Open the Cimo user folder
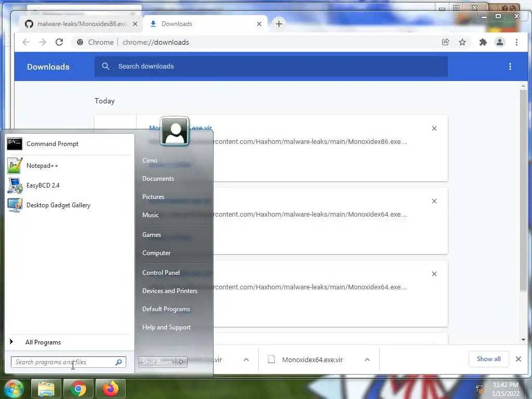The image size is (532, 399). tap(150, 161)
